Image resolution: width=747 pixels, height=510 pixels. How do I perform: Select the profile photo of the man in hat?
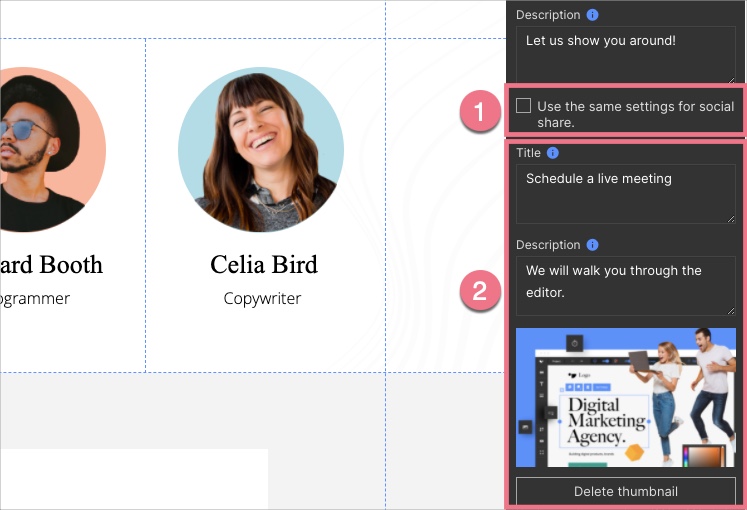(x=45, y=150)
